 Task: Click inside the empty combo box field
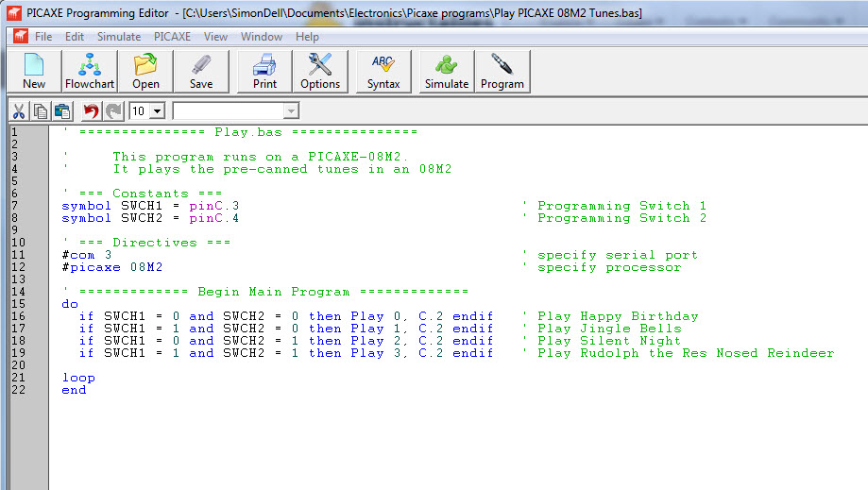coord(229,111)
